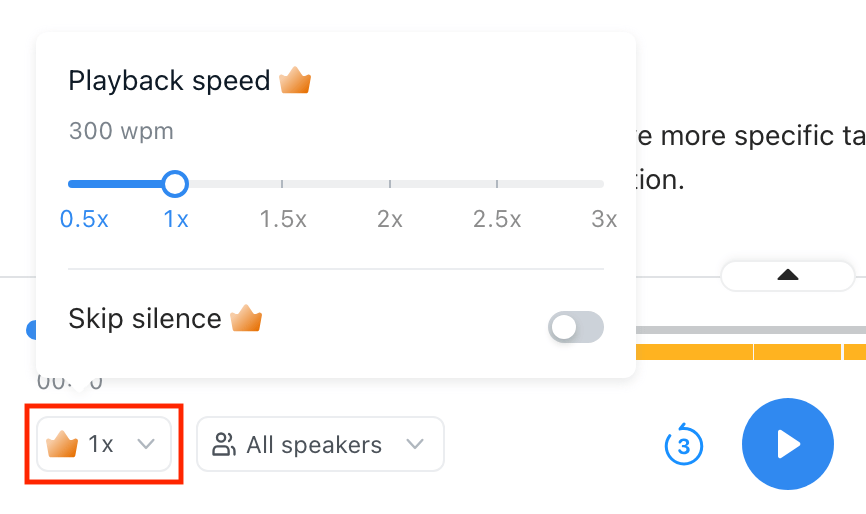Click the speakers people icon
This screenshot has width=866, height=514.
[x=225, y=444]
